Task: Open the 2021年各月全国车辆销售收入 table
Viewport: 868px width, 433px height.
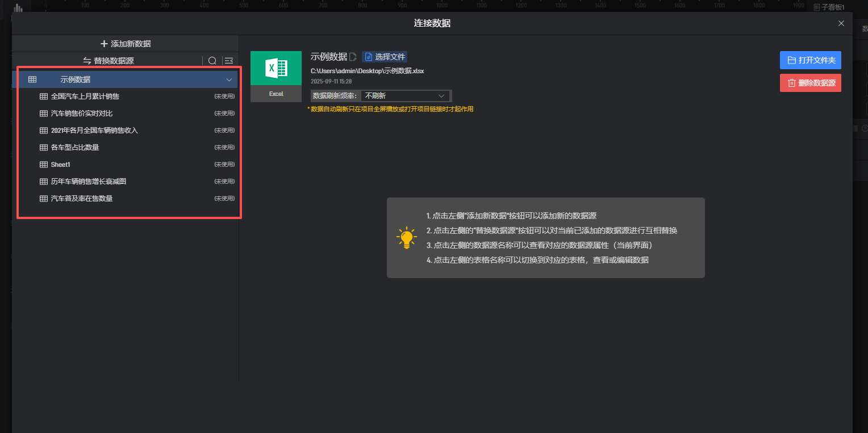Action: coord(94,131)
